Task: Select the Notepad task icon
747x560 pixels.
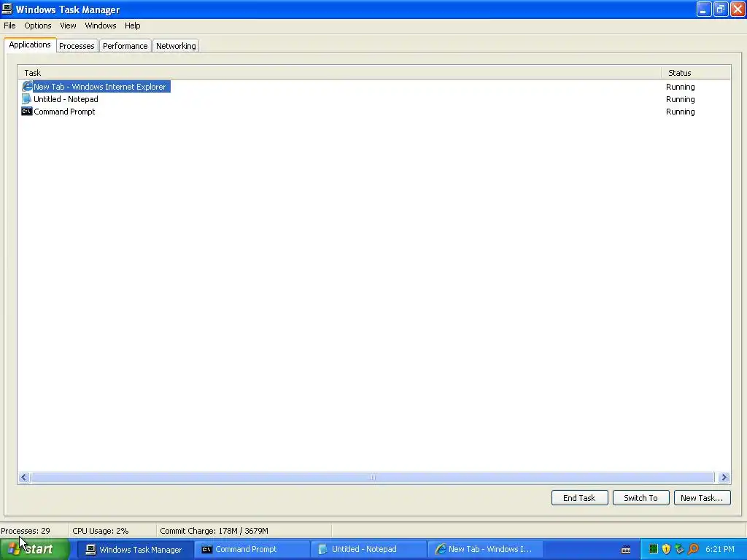Action: pos(27,99)
